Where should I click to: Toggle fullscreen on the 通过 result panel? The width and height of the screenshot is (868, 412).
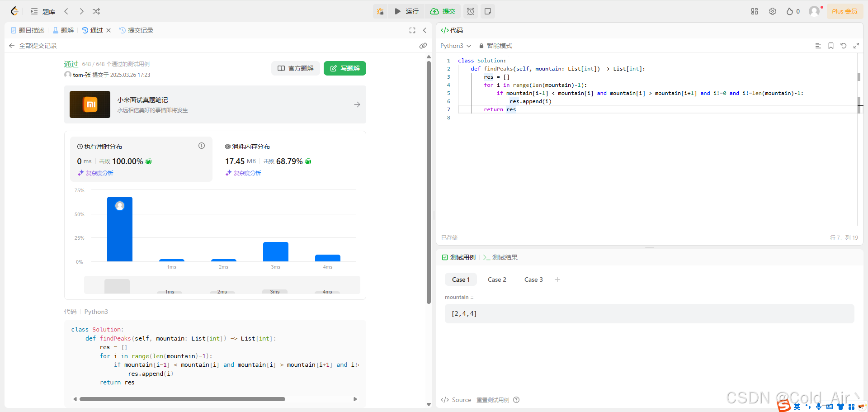tap(412, 30)
